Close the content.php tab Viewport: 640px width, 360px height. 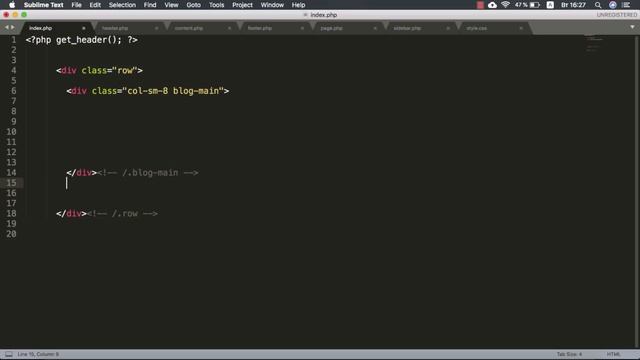229,28
